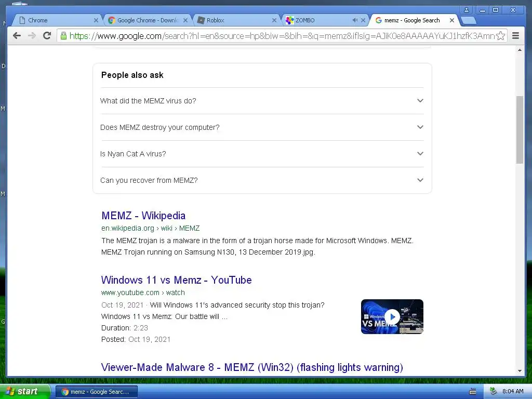Click the scrollbar up arrow
The width and height of the screenshot is (532, 399).
pos(520,50)
